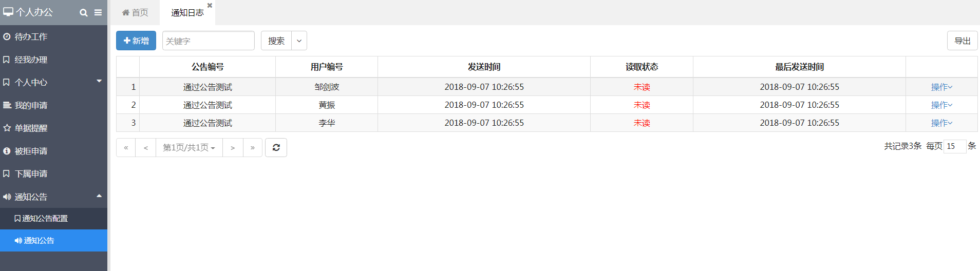980x271 pixels.
Task: Open 我的申请 list item in sidebar
Action: click(x=53, y=105)
